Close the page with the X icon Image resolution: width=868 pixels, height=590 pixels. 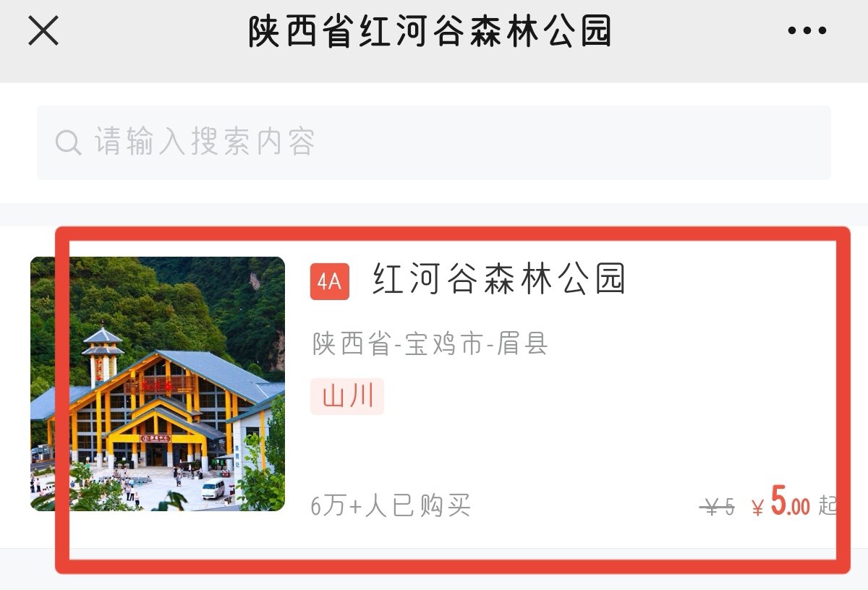click(x=43, y=30)
